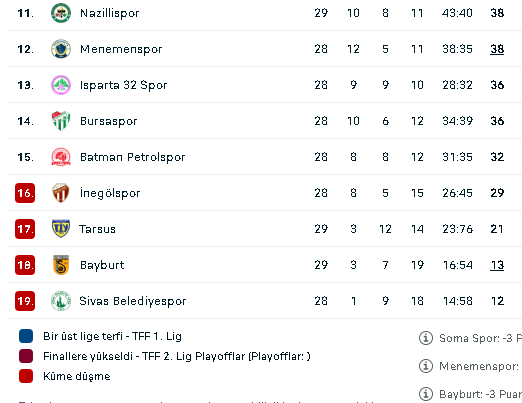Image resolution: width=522 pixels, height=403 pixels.
Task: Open the Bursaspor team name link
Action: click(109, 121)
